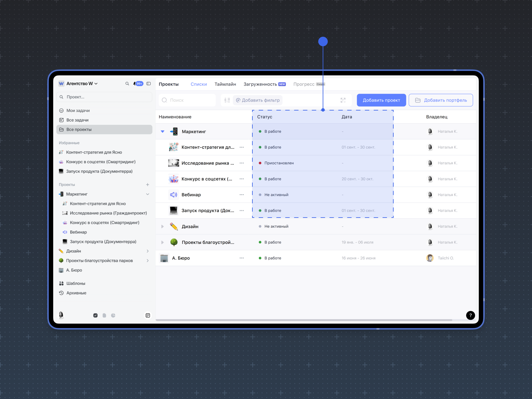Expand the Дизайн project row
This screenshot has width=532, height=399.
[162, 226]
